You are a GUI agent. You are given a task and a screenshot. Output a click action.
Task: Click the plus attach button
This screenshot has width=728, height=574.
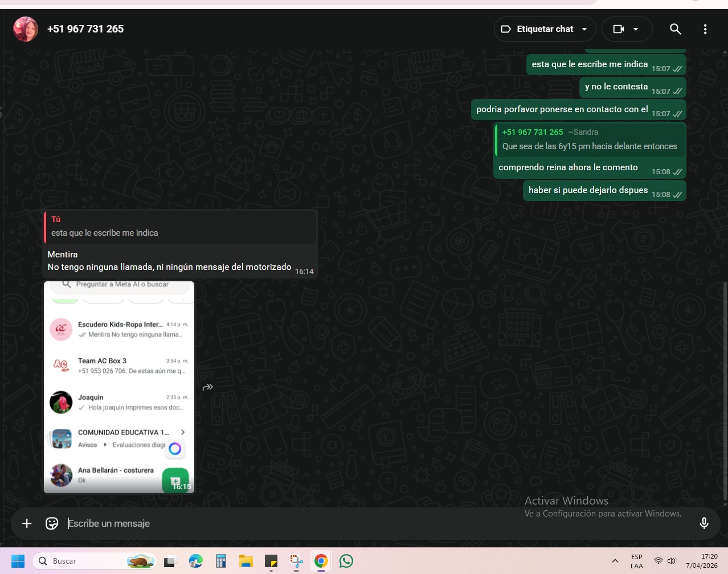point(27,523)
